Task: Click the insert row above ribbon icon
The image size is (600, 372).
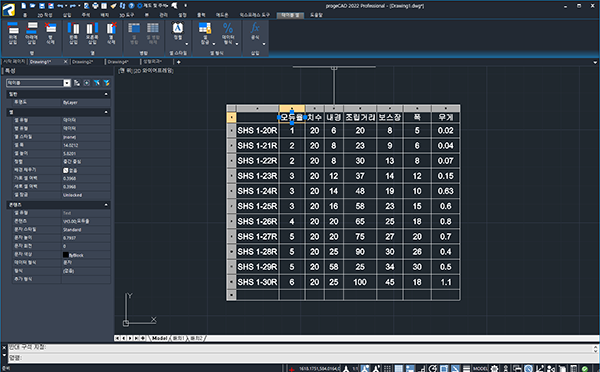Action: click(13, 28)
